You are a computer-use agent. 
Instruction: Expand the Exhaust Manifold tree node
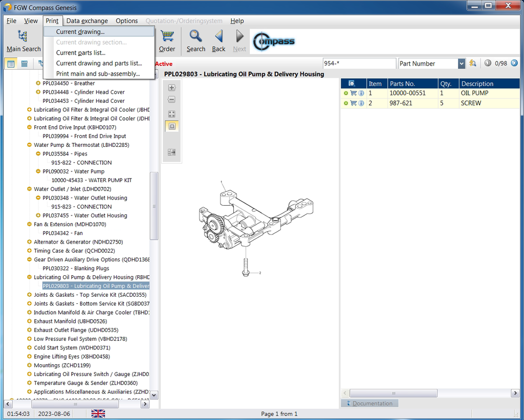29,321
